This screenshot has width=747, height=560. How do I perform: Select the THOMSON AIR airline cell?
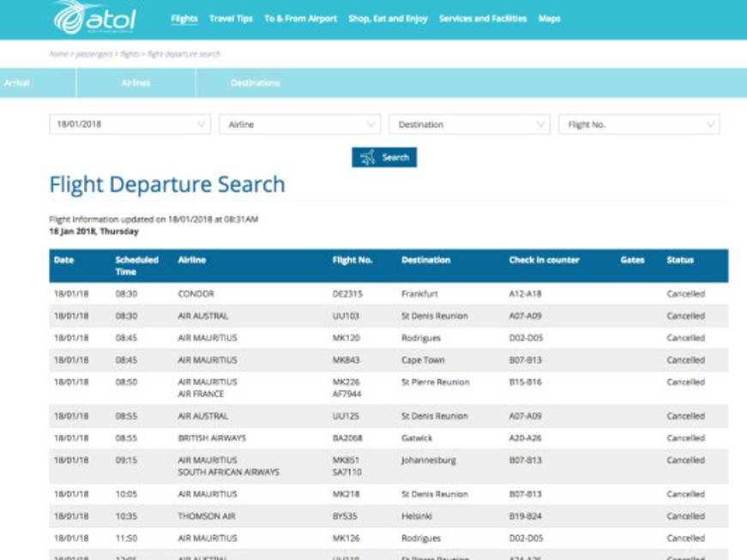(207, 516)
